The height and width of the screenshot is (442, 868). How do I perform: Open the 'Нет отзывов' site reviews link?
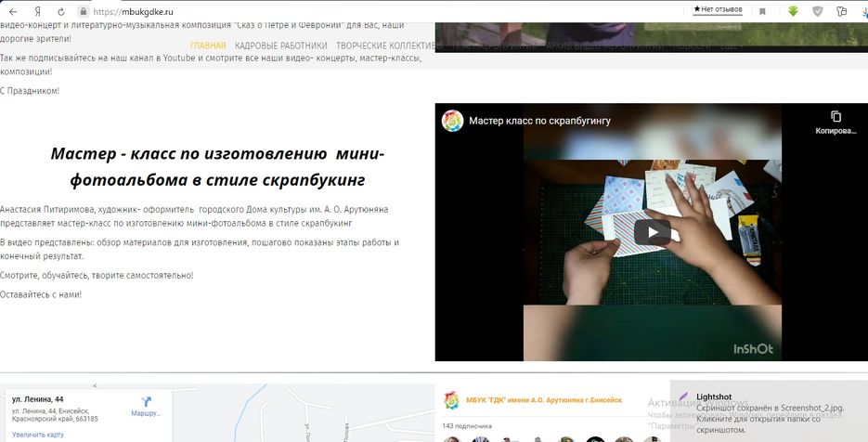(x=718, y=9)
